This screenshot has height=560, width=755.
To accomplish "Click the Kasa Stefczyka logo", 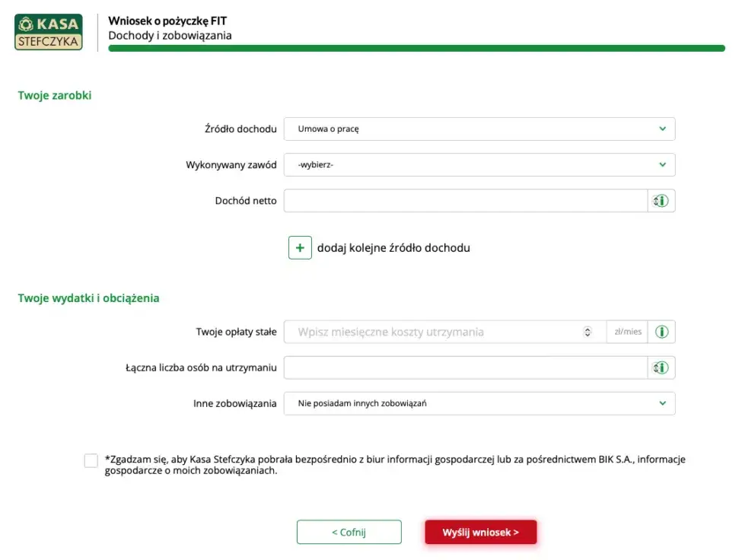I will click(x=49, y=32).
